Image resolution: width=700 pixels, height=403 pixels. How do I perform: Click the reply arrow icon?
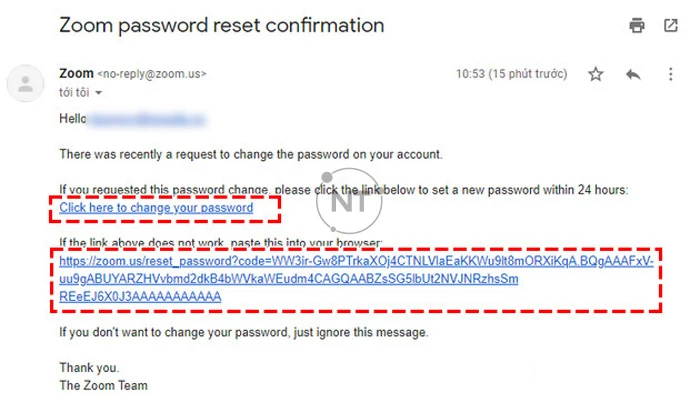[633, 74]
